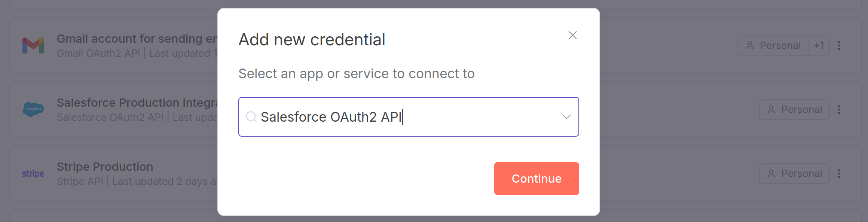Click the Gmail logo icon
Screen dimensions: 868x222
click(x=33, y=45)
